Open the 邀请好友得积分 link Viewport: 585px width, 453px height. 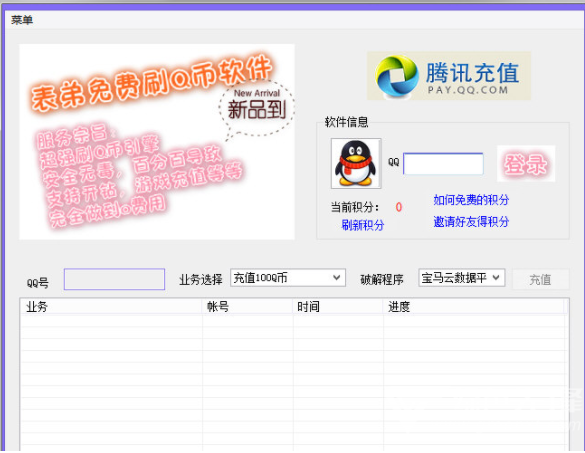tap(471, 222)
